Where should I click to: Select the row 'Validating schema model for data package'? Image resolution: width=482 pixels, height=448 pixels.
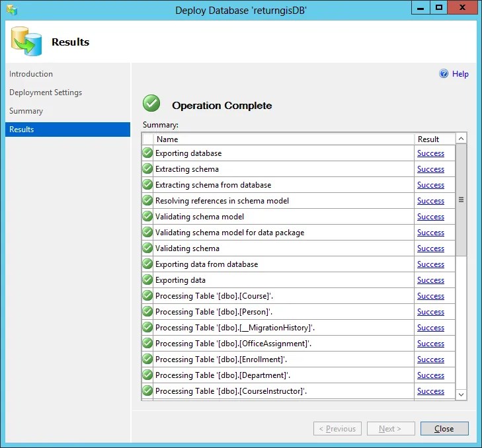(298, 233)
